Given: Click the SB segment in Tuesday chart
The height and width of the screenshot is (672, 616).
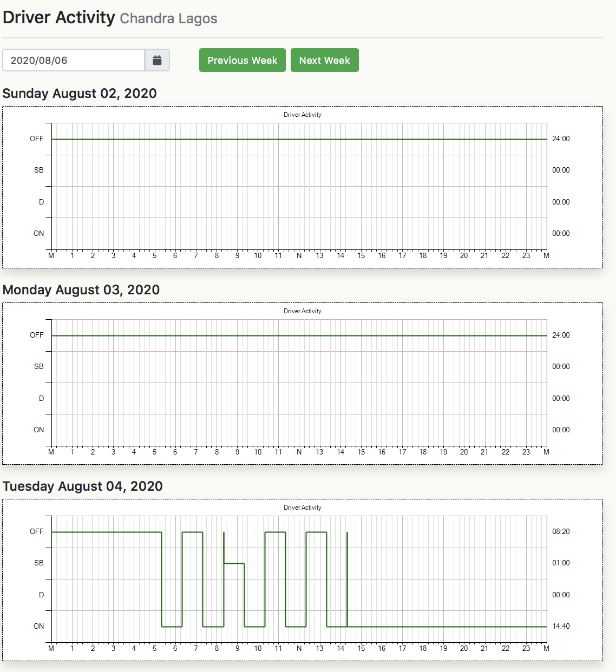Looking at the screenshot, I should (234, 563).
